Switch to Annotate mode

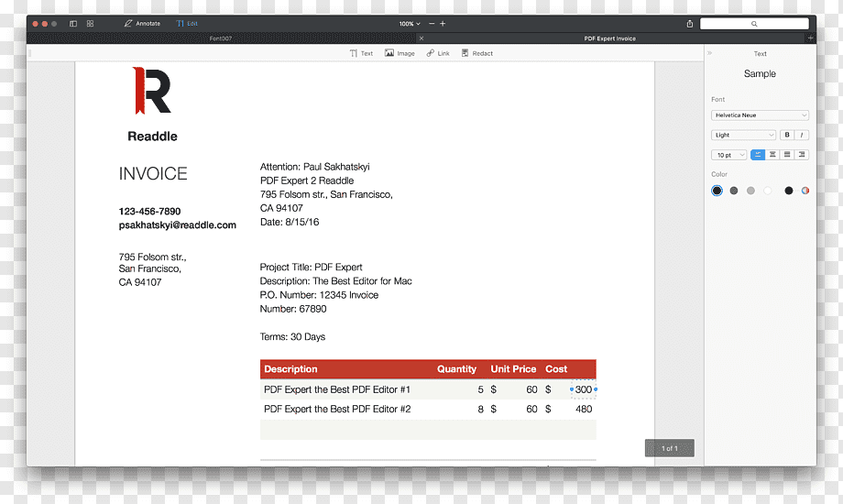pyautogui.click(x=142, y=24)
